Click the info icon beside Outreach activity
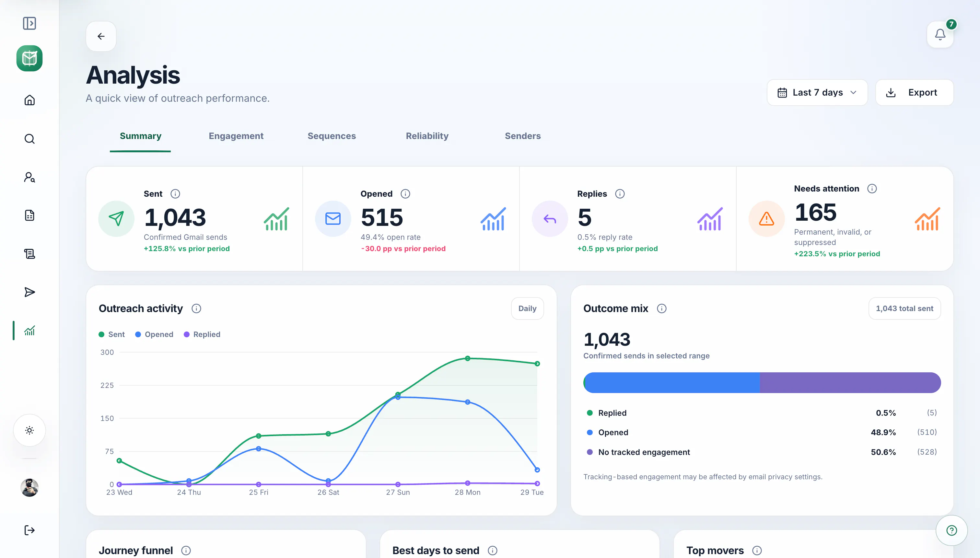The image size is (980, 558). coord(196,308)
